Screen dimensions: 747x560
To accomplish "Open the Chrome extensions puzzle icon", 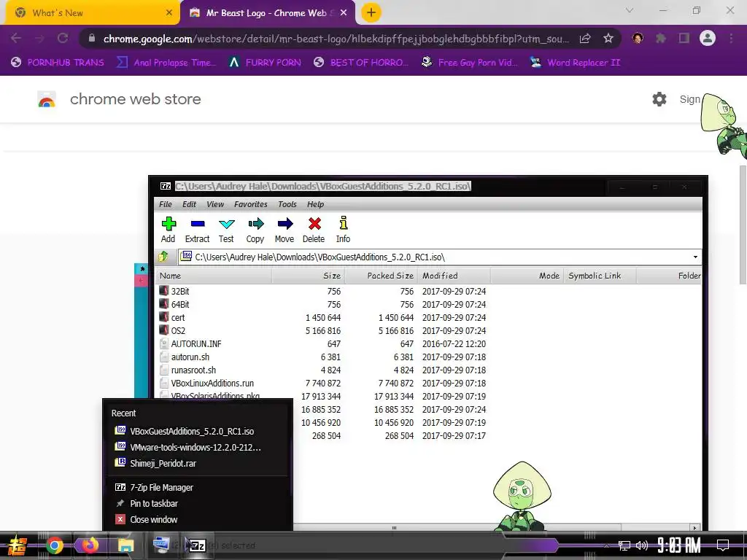I will [x=661, y=39].
